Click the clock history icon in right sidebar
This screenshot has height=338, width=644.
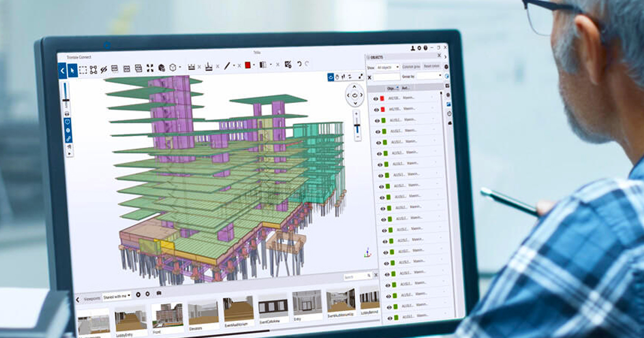(x=449, y=114)
